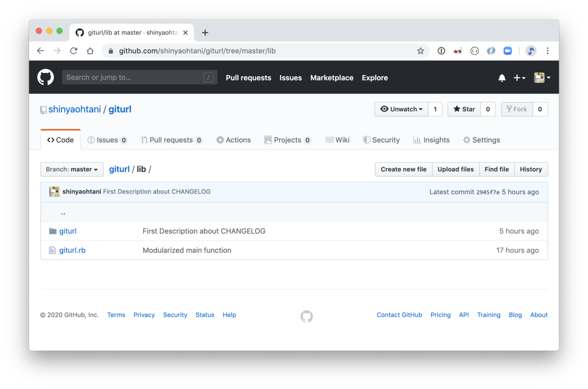Open the Branch: master dropdown
Image resolution: width=588 pixels, height=389 pixels.
pyautogui.click(x=72, y=169)
